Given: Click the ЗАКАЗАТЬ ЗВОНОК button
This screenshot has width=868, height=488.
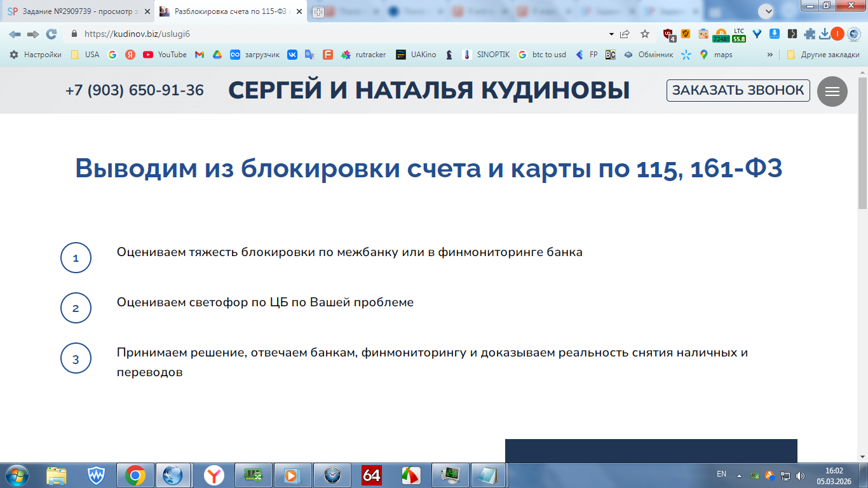Looking at the screenshot, I should pyautogui.click(x=738, y=90).
